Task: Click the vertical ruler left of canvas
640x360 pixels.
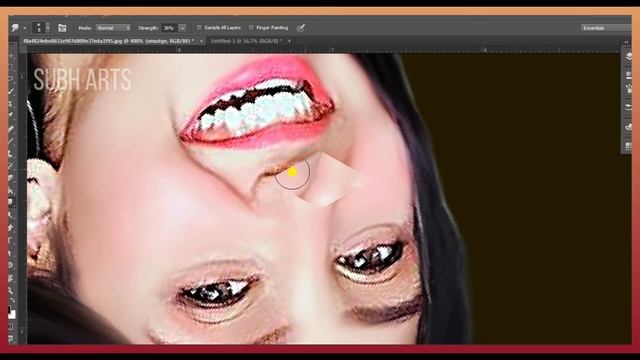Action: (23, 198)
